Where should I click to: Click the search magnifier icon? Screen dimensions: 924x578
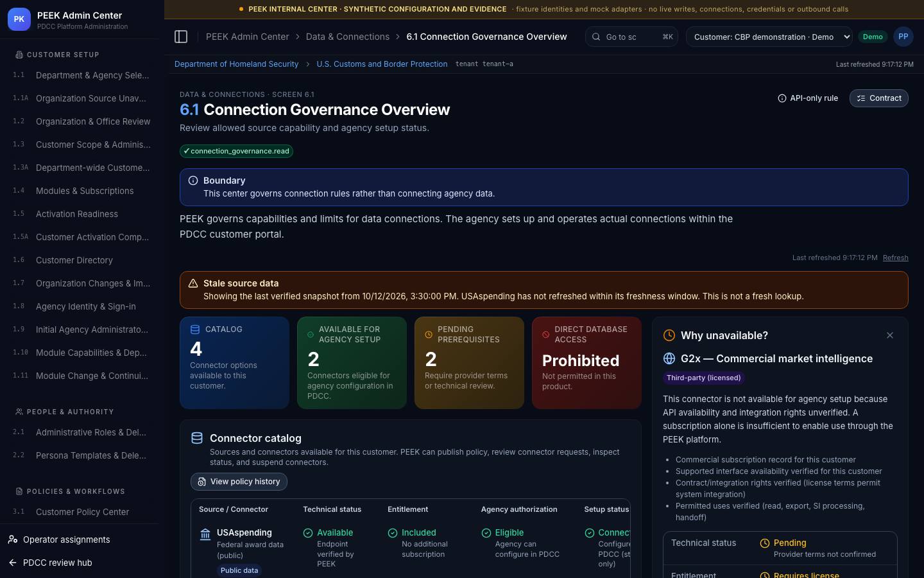click(596, 37)
